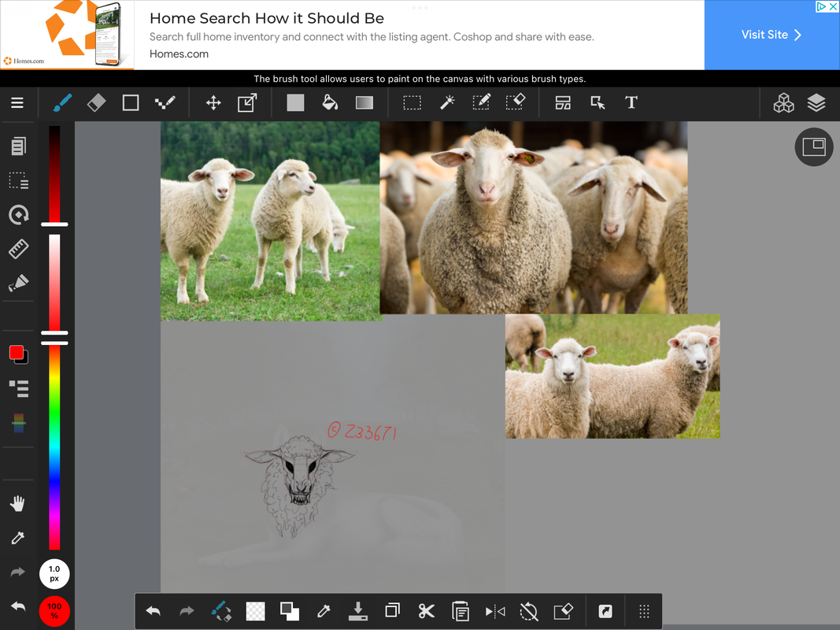
Task: Select the Hand pan tool
Action: coord(17,503)
